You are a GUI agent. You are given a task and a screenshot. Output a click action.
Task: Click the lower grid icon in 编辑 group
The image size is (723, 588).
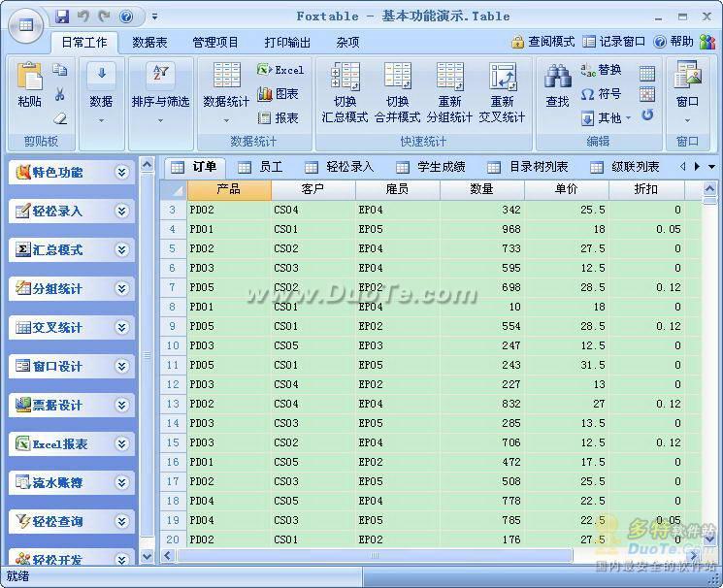coord(647,94)
